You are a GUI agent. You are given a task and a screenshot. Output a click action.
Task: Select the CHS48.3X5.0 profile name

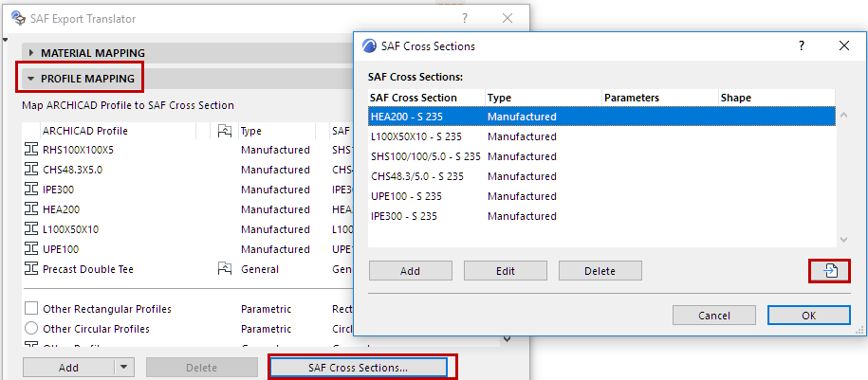[x=72, y=170]
